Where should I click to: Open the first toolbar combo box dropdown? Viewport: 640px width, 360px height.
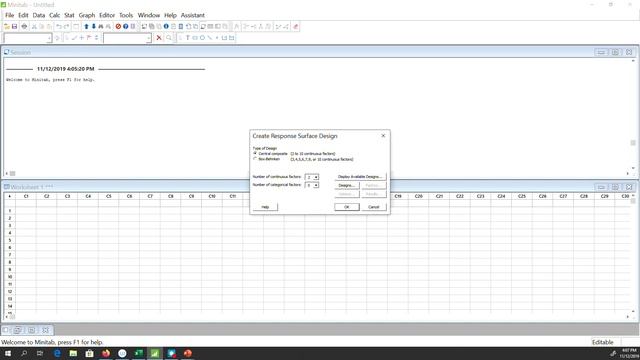49,38
